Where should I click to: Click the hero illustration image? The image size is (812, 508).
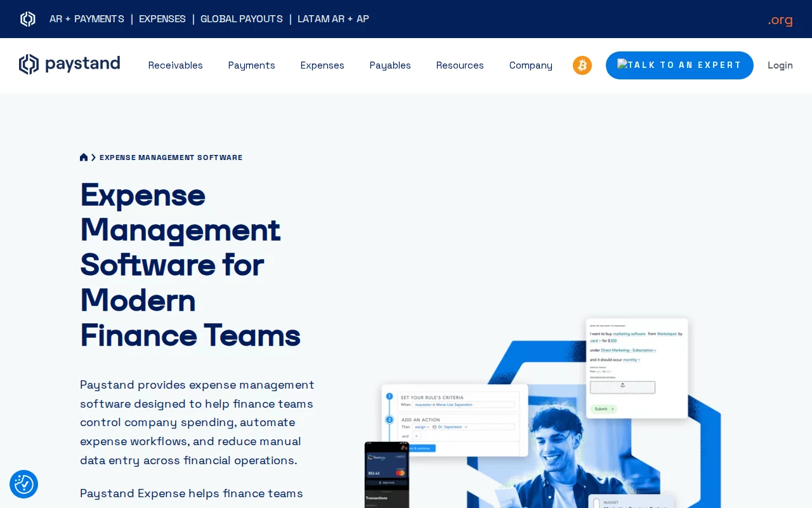[x=543, y=413]
